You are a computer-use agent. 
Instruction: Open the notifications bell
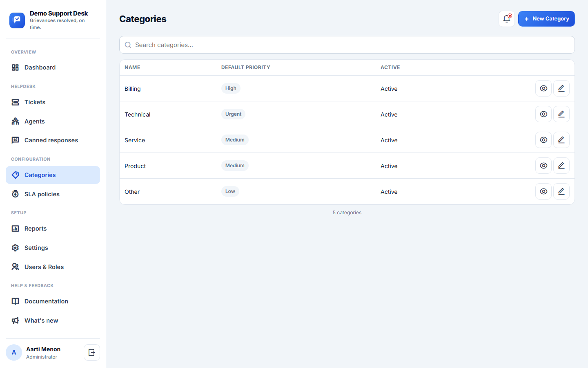(507, 19)
